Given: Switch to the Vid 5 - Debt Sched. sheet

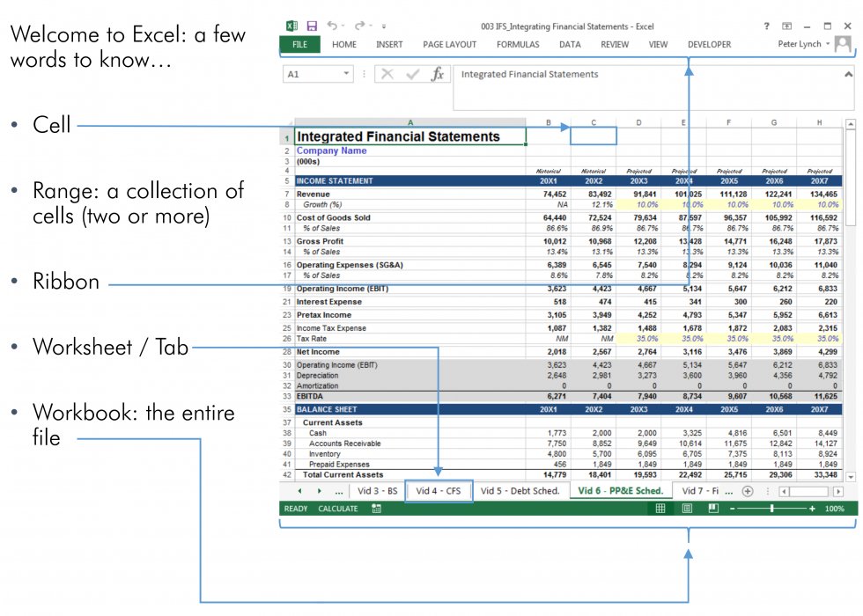Looking at the screenshot, I should pos(520,491).
